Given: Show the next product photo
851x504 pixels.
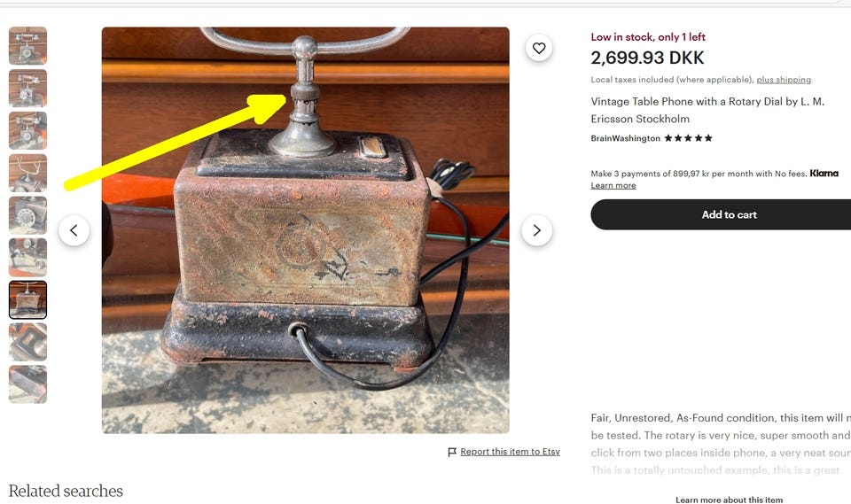Looking at the screenshot, I should pyautogui.click(x=537, y=230).
